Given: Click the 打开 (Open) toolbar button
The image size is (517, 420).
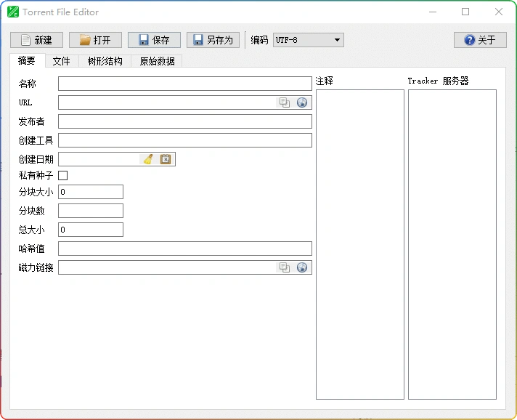Looking at the screenshot, I should pos(95,40).
